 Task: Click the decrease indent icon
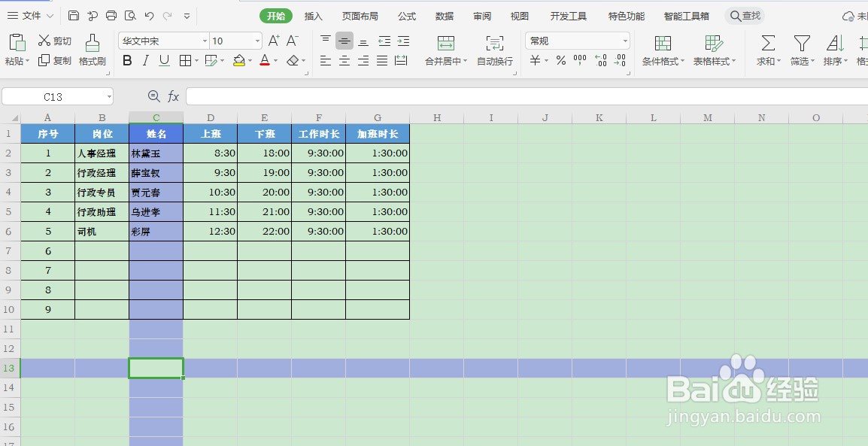(384, 41)
